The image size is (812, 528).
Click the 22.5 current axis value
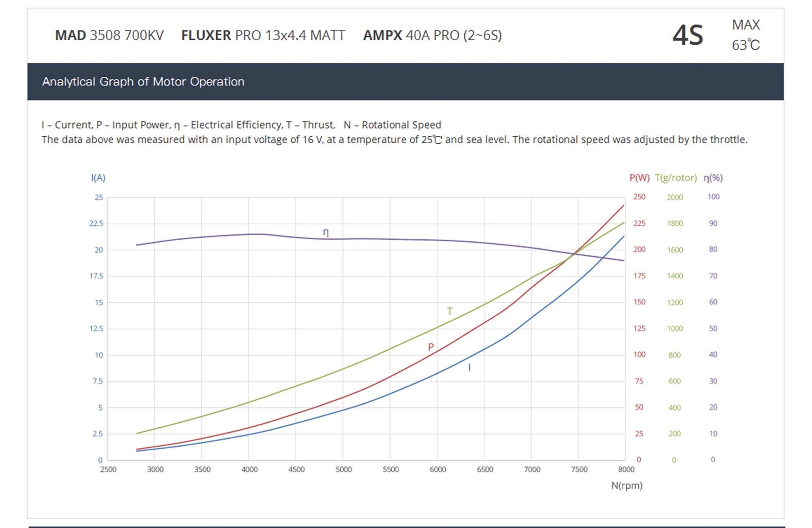[x=96, y=224]
